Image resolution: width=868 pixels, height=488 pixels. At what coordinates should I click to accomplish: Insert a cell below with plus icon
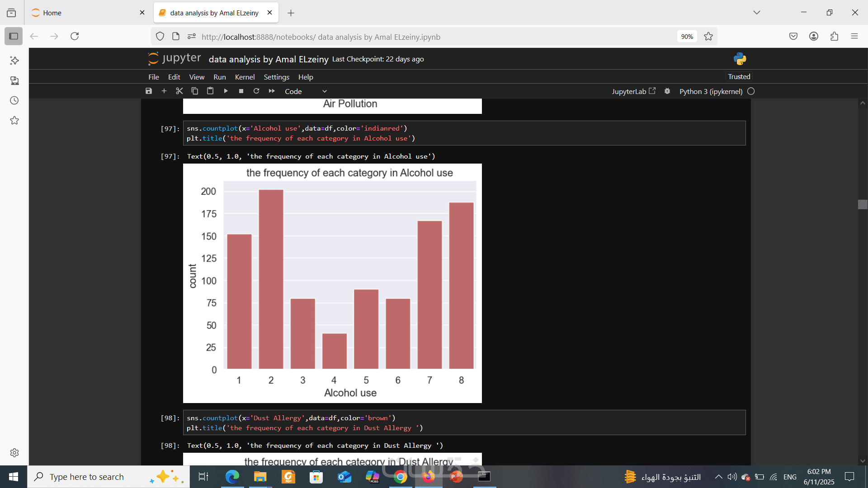point(164,91)
